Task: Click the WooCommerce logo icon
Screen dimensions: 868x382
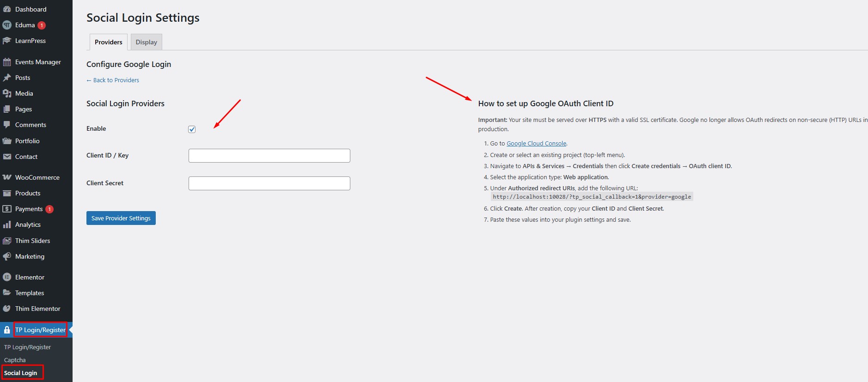Action: (7, 177)
